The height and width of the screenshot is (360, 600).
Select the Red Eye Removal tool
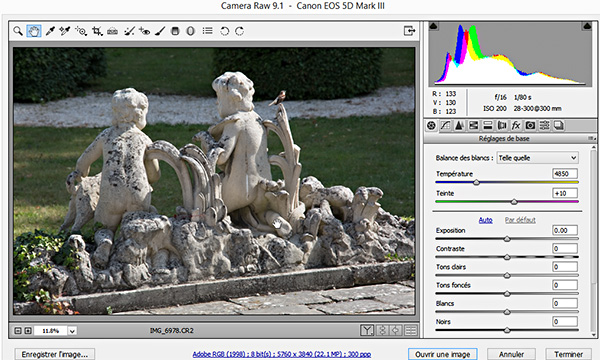point(145,31)
